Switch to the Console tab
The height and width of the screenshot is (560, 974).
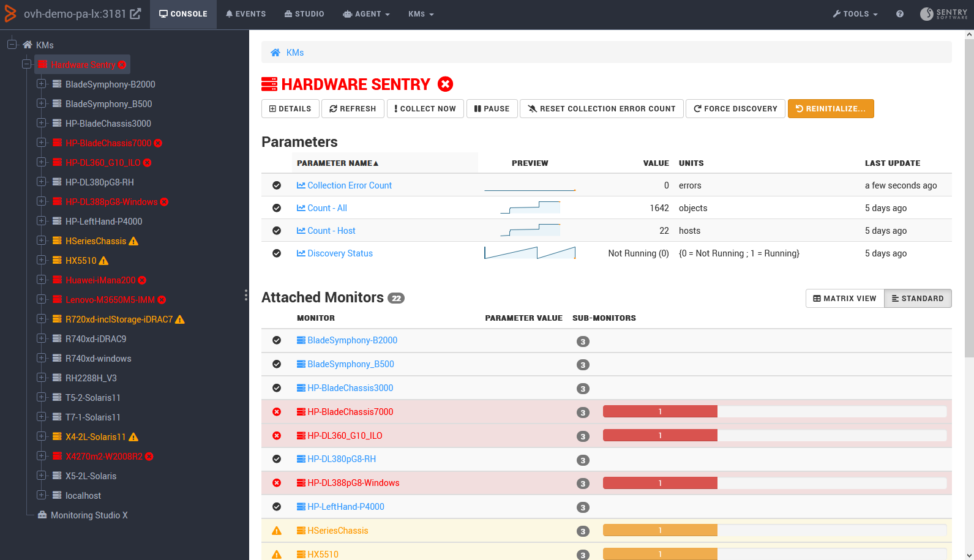click(x=183, y=14)
